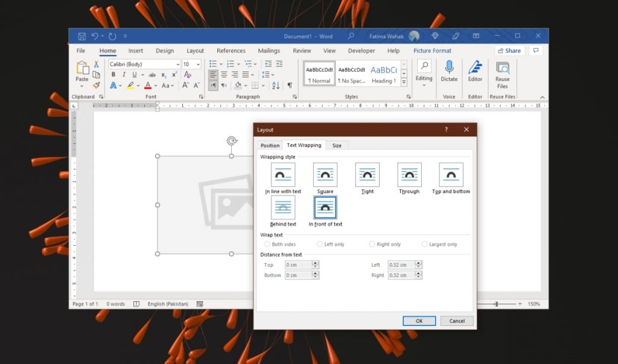The image size is (618, 364).
Task: Select the Through wrapping style
Action: (409, 175)
